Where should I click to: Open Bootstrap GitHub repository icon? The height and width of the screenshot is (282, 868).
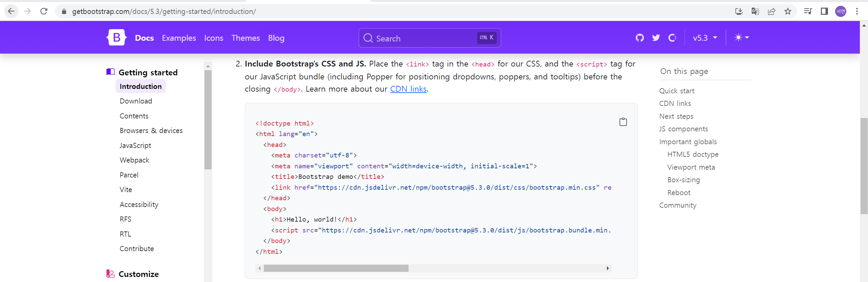click(x=639, y=38)
